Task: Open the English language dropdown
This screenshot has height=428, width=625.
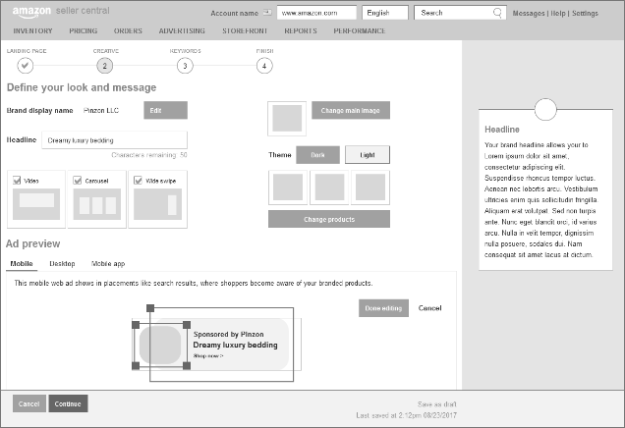Action: [x=385, y=14]
